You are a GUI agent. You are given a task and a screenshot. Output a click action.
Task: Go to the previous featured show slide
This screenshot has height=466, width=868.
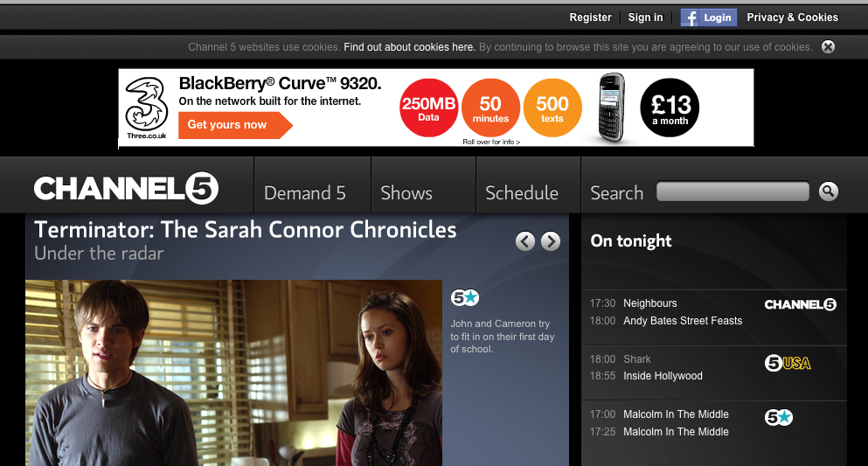pos(525,241)
